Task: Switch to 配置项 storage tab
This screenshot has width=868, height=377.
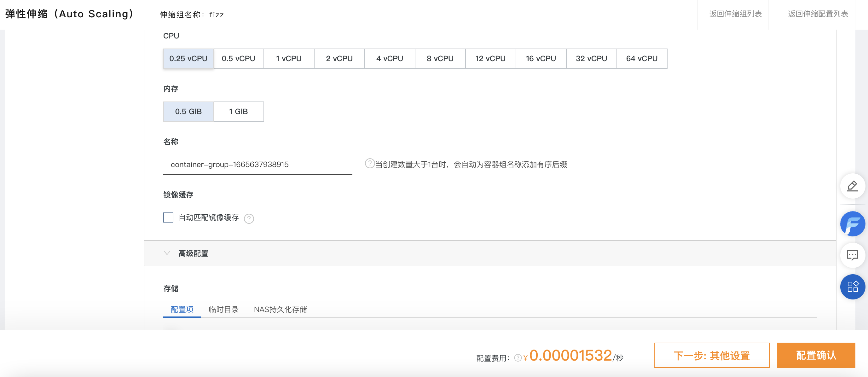Action: point(182,309)
